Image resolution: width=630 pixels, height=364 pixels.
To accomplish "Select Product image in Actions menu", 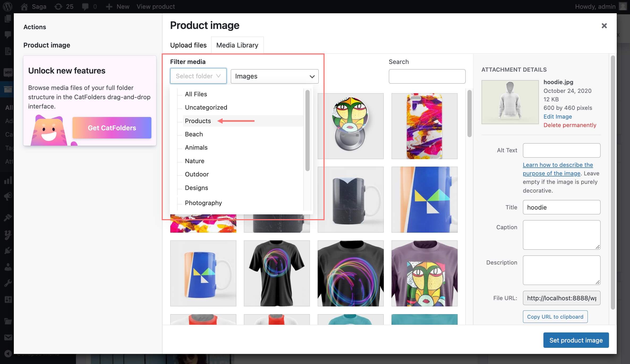I will tap(47, 45).
